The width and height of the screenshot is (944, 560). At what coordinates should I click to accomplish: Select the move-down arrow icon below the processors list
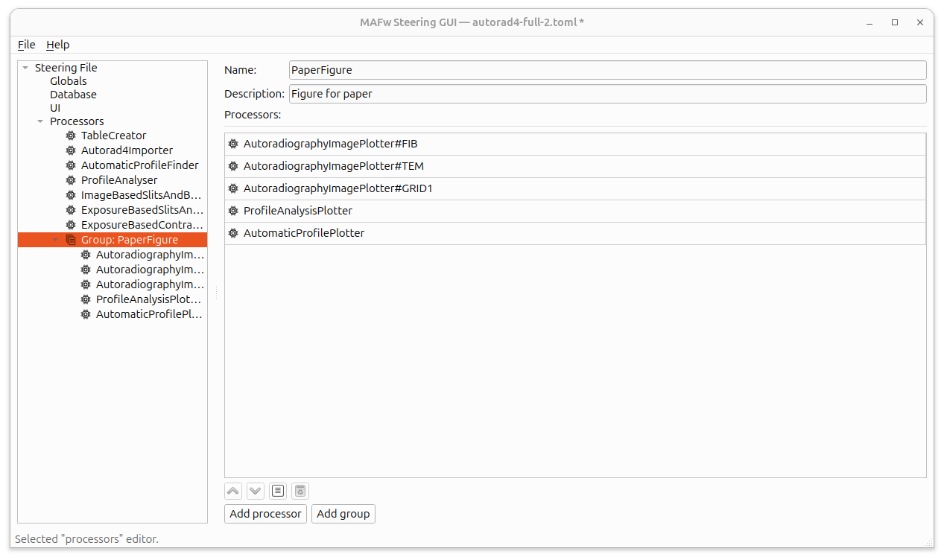pyautogui.click(x=255, y=491)
